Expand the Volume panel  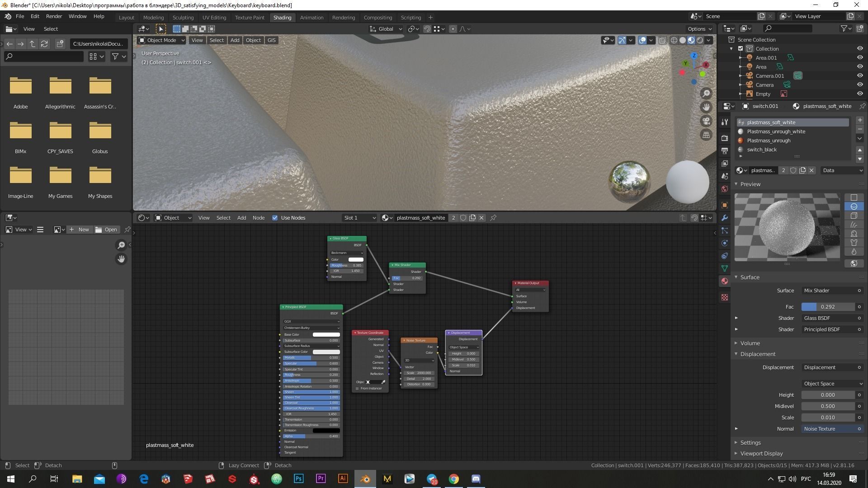click(x=750, y=343)
